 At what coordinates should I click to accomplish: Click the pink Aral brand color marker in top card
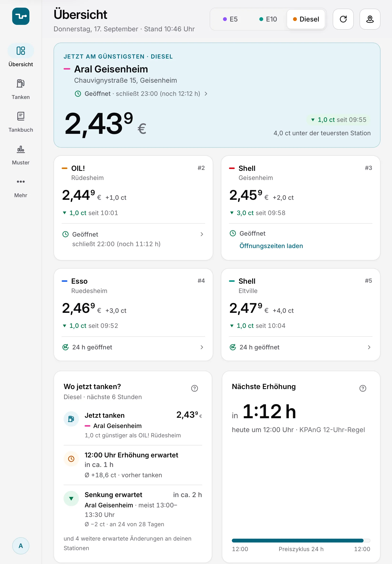click(x=67, y=69)
